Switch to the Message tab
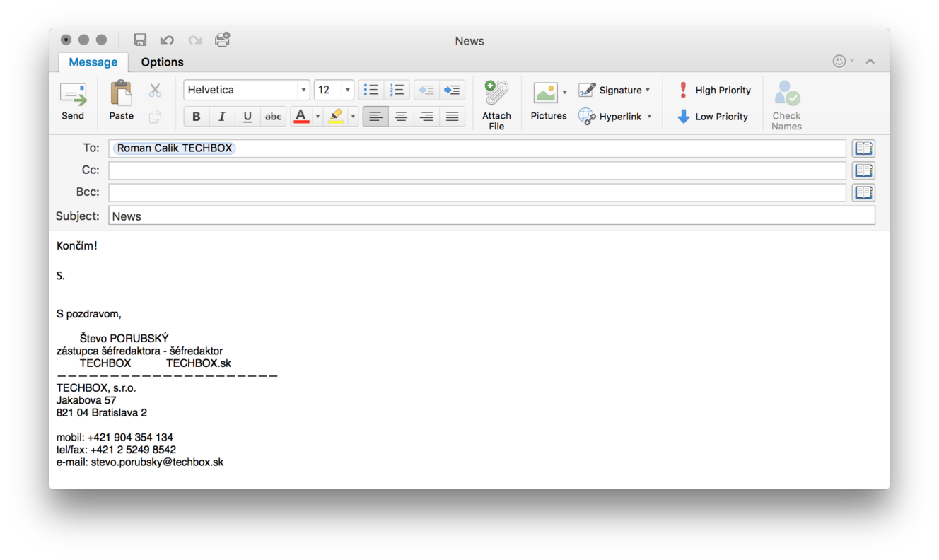Viewport: 939px width, 560px height. point(93,62)
